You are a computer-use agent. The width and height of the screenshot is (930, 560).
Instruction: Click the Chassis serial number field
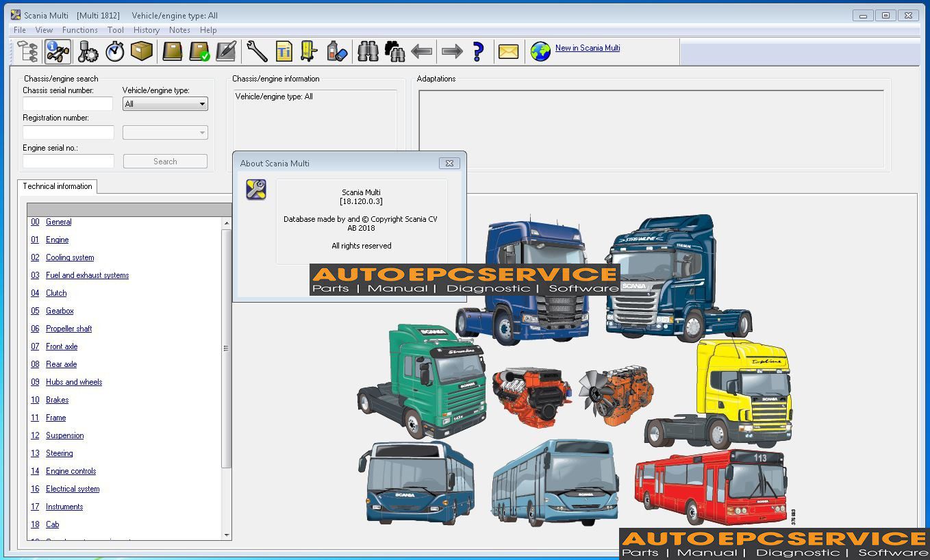coord(68,104)
